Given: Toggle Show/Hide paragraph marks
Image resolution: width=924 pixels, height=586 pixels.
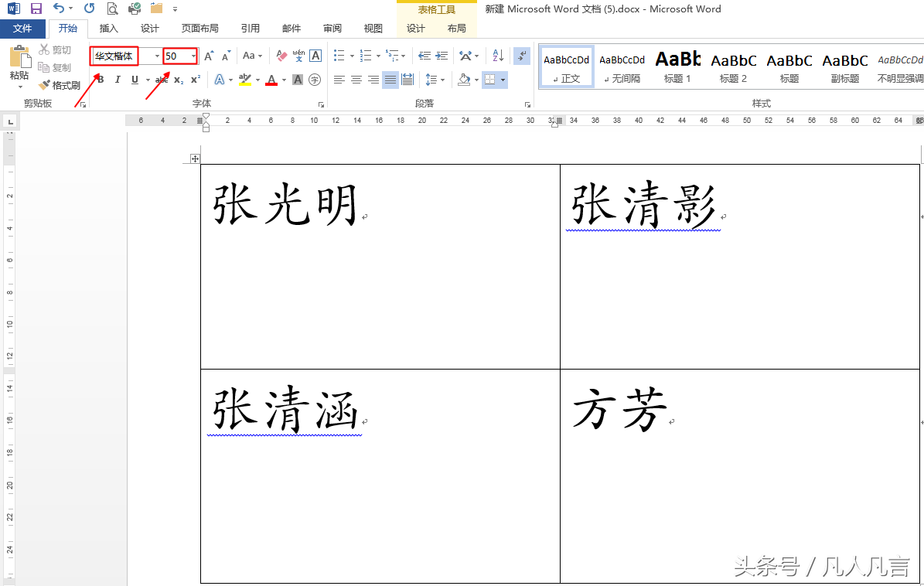Looking at the screenshot, I should pos(522,56).
